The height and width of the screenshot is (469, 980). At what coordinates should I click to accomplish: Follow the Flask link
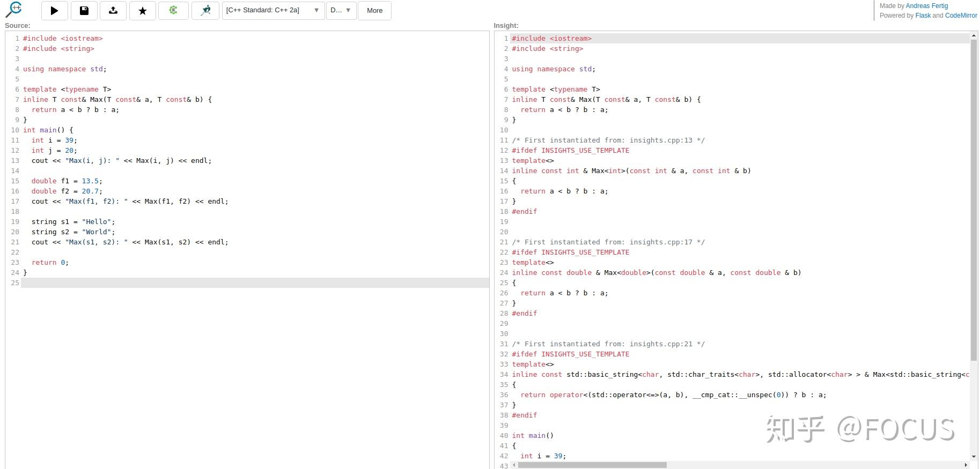[x=923, y=16]
